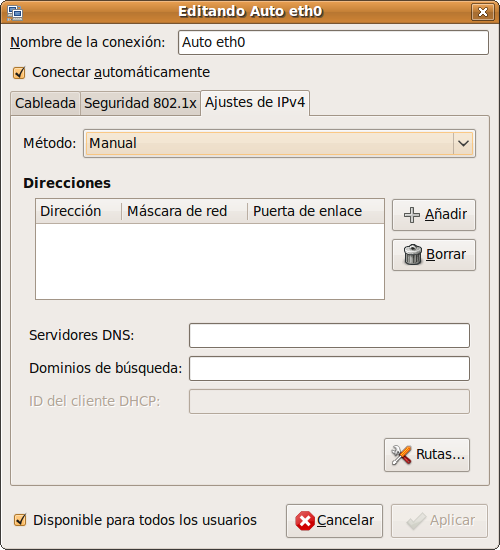
Task: Click the trash can icon on Borrar
Action: [x=413, y=255]
